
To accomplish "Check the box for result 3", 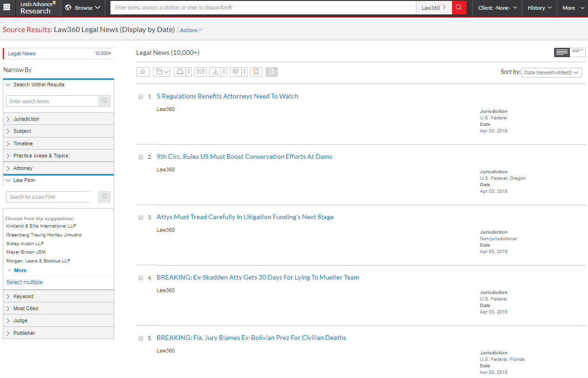I will tap(141, 217).
